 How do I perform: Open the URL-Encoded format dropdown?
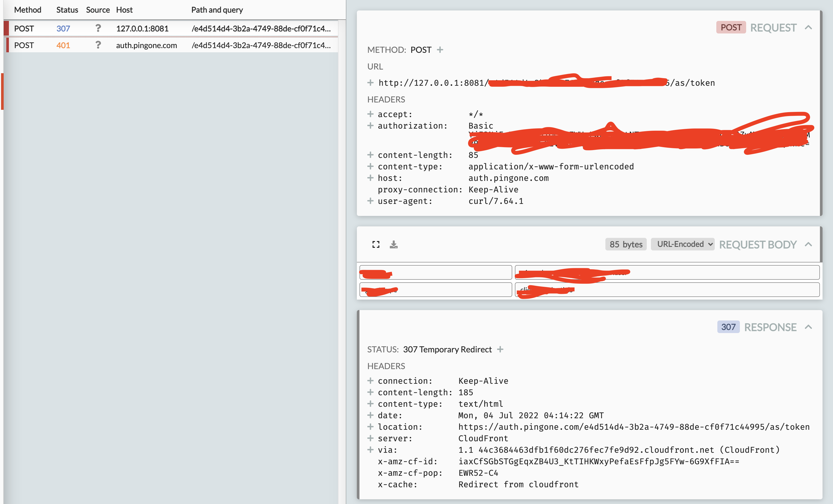point(683,244)
